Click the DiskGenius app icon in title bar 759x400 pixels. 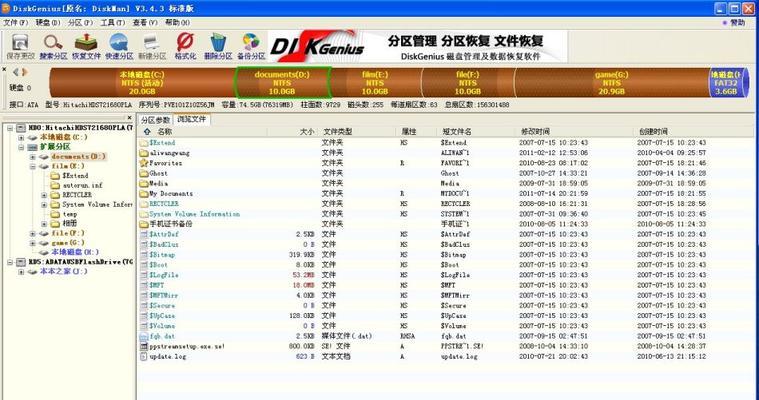(x=6, y=8)
